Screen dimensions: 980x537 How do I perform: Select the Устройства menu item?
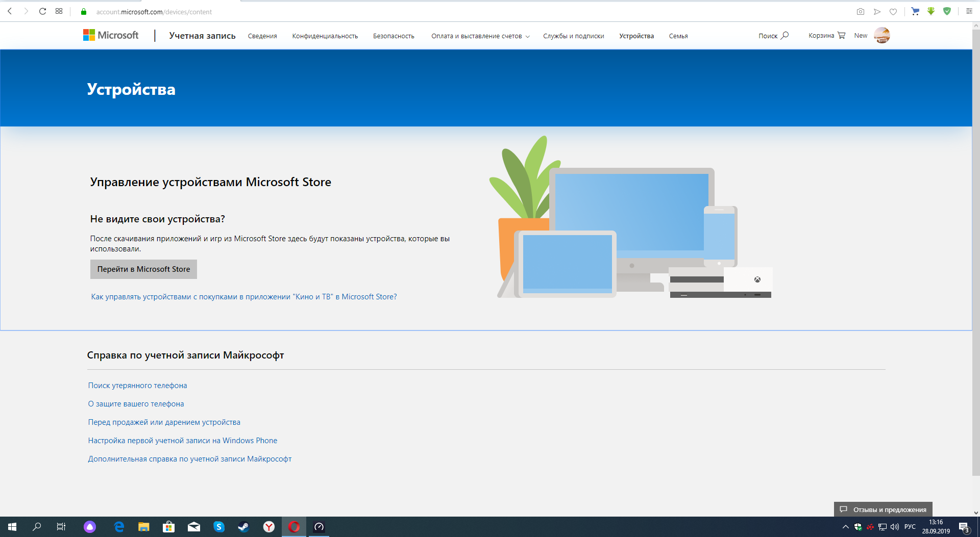tap(636, 36)
